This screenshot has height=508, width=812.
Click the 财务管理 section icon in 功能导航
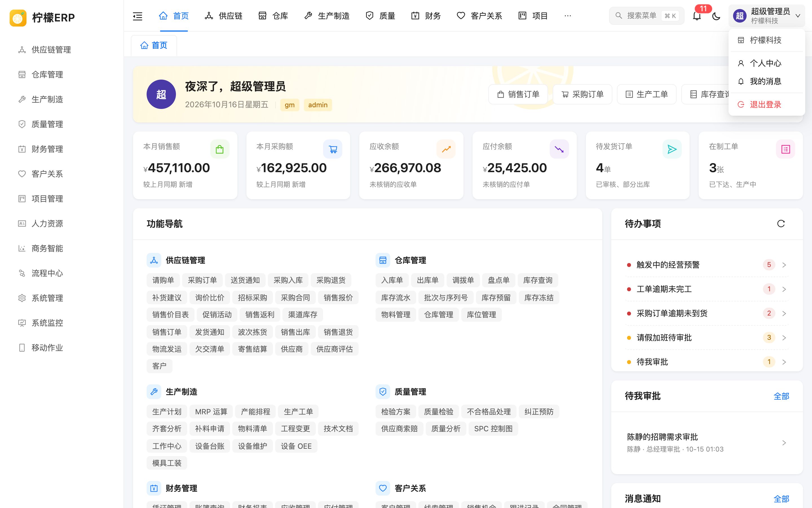pos(154,489)
